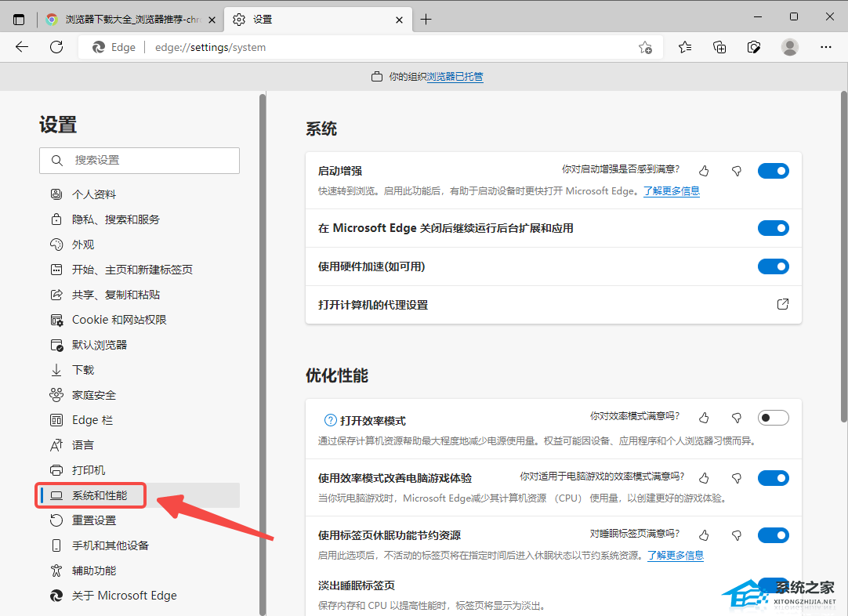Switch to the 设置 tab
848x616 pixels.
(x=318, y=20)
